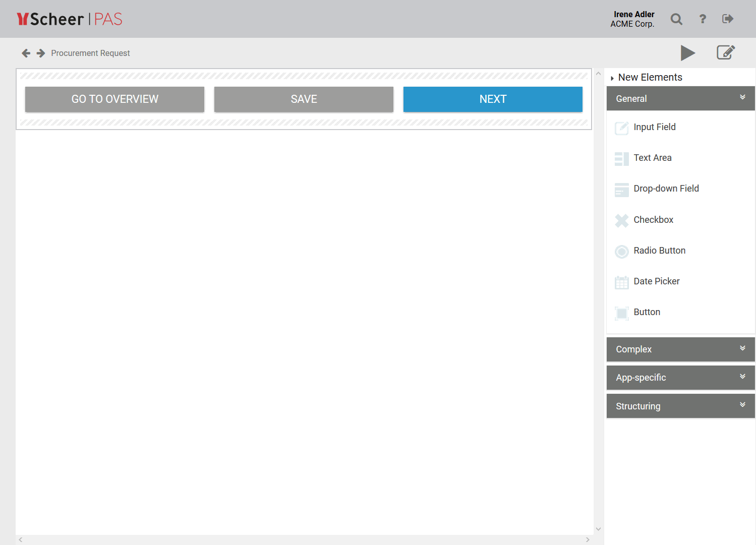Select the Drop-down Field element icon

(x=622, y=190)
